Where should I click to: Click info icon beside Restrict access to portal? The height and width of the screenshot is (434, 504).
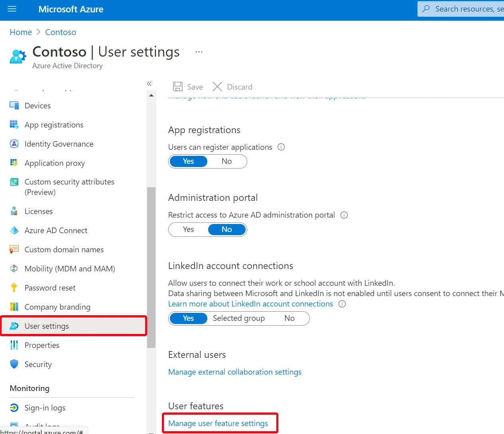point(344,215)
